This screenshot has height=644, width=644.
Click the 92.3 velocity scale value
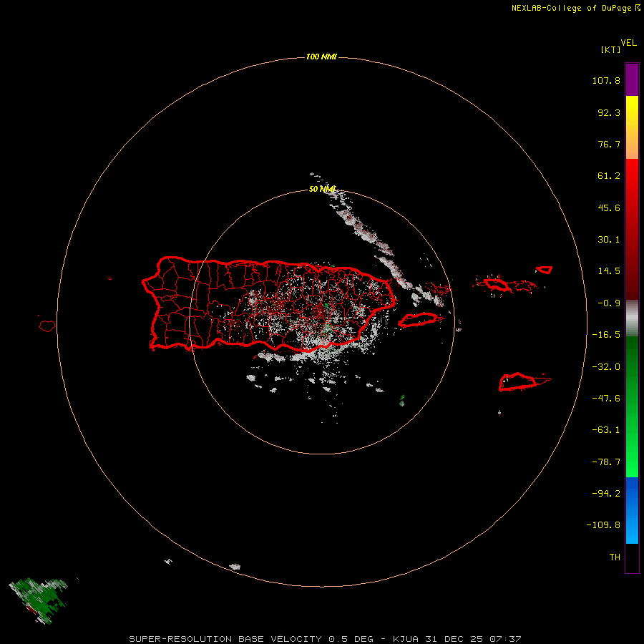pos(609,112)
